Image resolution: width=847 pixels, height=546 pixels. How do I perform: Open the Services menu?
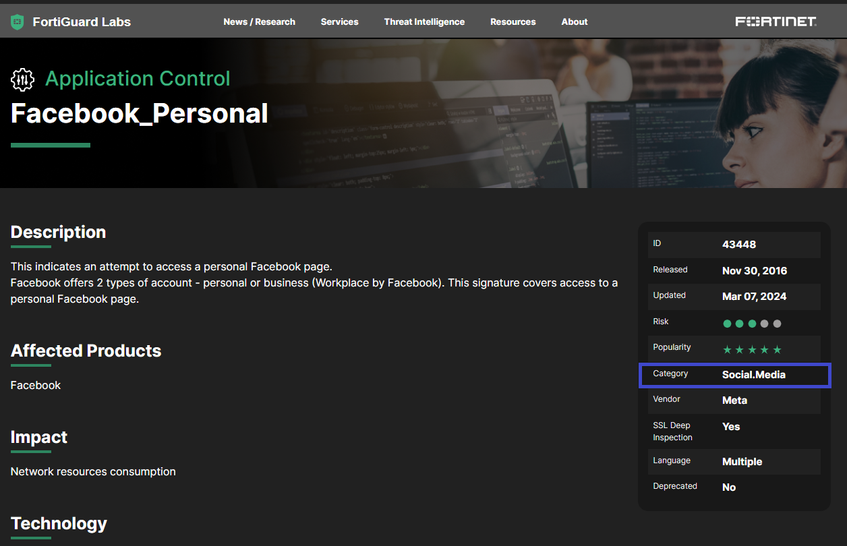coord(339,22)
